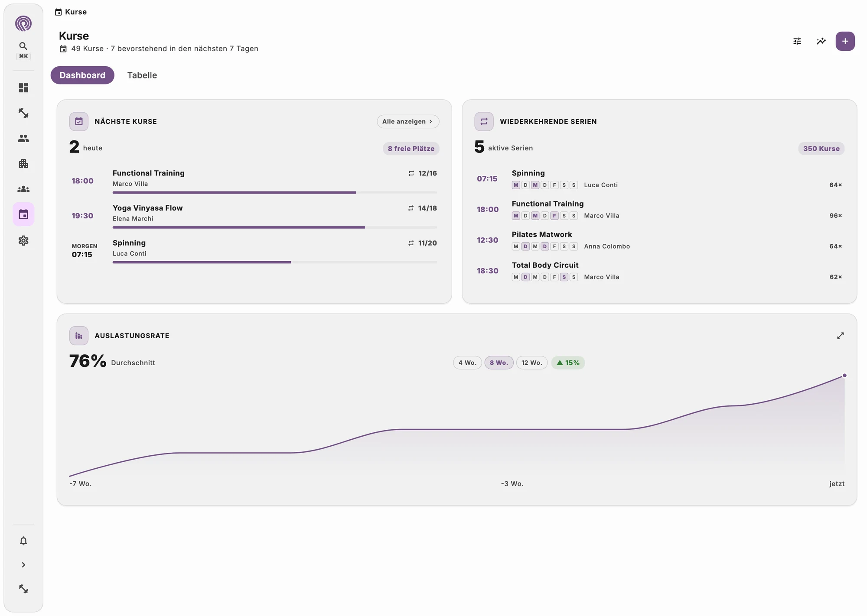Open the dashboard grid icon in sidebar
Viewport: 867px width, 616px height.
pyautogui.click(x=23, y=88)
